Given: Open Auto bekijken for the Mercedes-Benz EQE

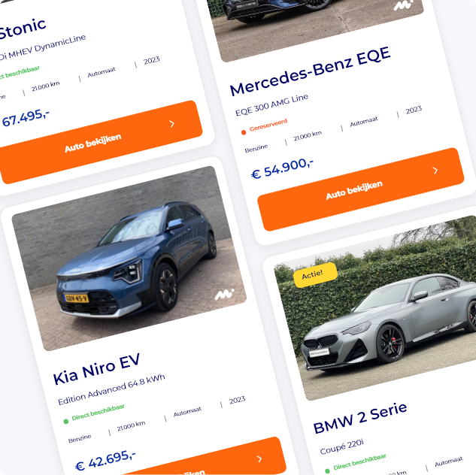Looking at the screenshot, I should [x=361, y=189].
